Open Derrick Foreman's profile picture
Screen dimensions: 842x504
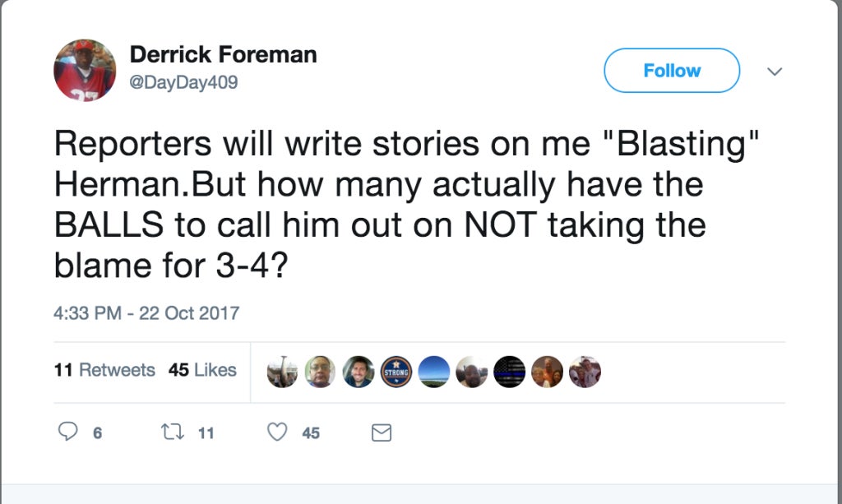(x=85, y=71)
